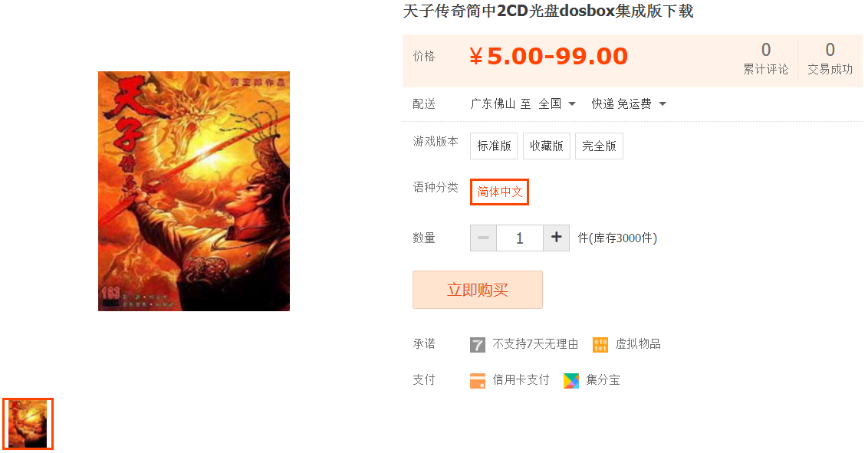Click the virtual goods binary icon
868x453 pixels.
point(600,345)
